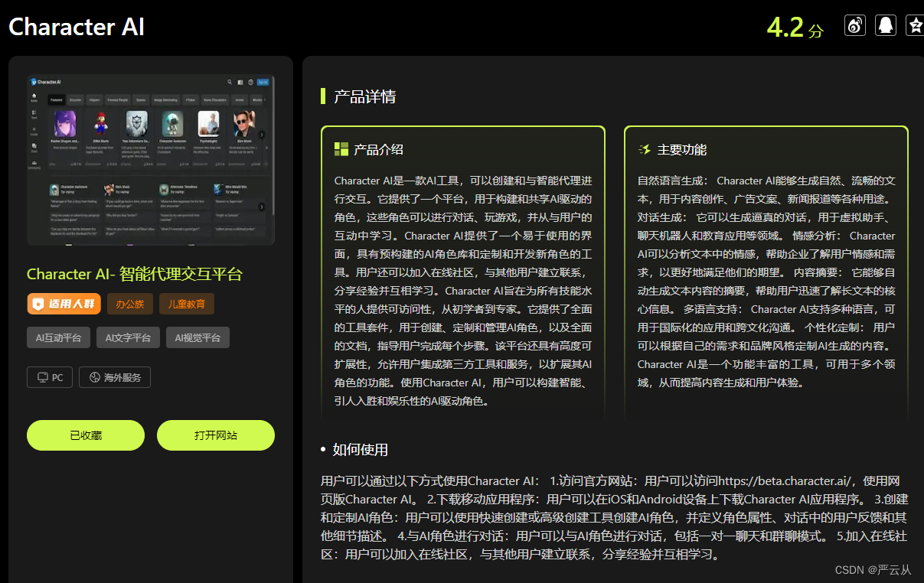Click the https://beta.character.ai/ URL text

(784, 481)
